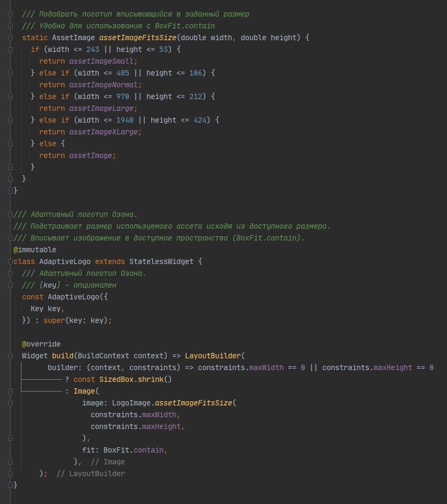Screen dimensions: 447x504
Task: Click 'double height' parameter in method signature
Action: [268, 37]
